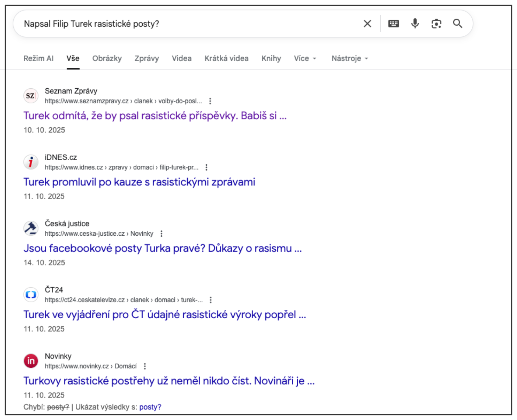
Task: Open three-dot menu for iDNES.cz result
Action: [206, 167]
